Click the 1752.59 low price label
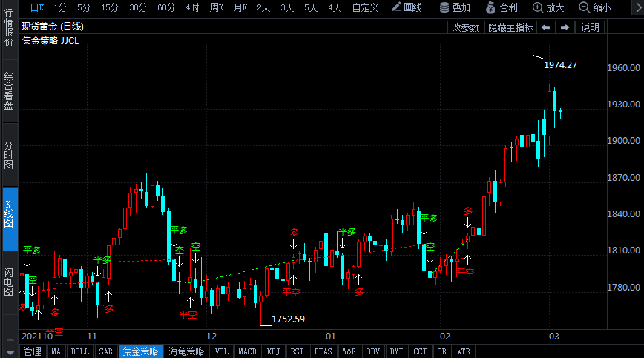This screenshot has width=644, height=358. (x=288, y=319)
